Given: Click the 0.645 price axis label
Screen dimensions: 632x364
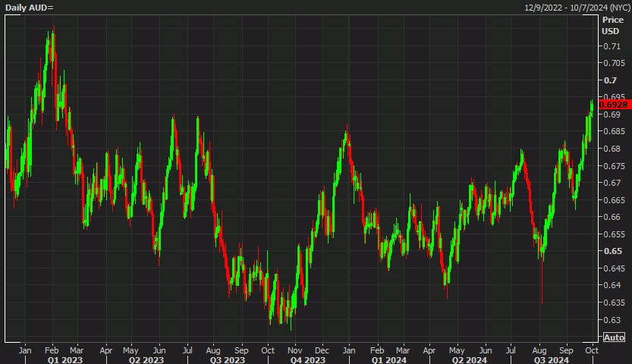Looking at the screenshot, I should click(x=614, y=268).
